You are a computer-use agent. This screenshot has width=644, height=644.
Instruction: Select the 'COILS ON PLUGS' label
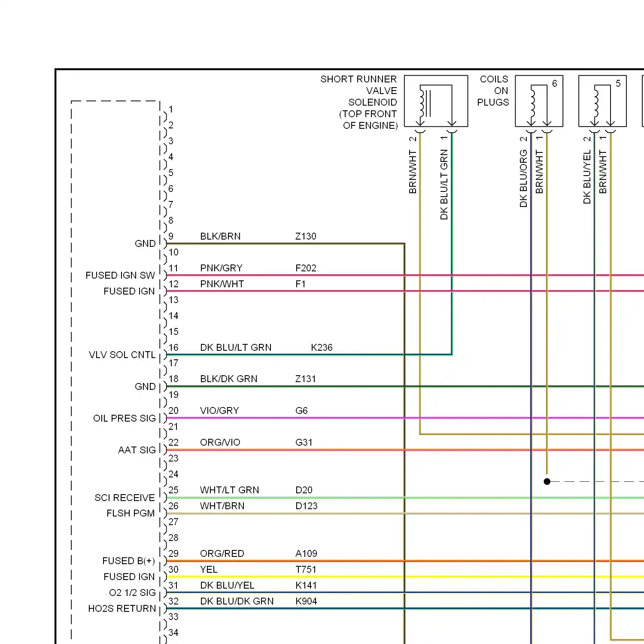(x=493, y=91)
